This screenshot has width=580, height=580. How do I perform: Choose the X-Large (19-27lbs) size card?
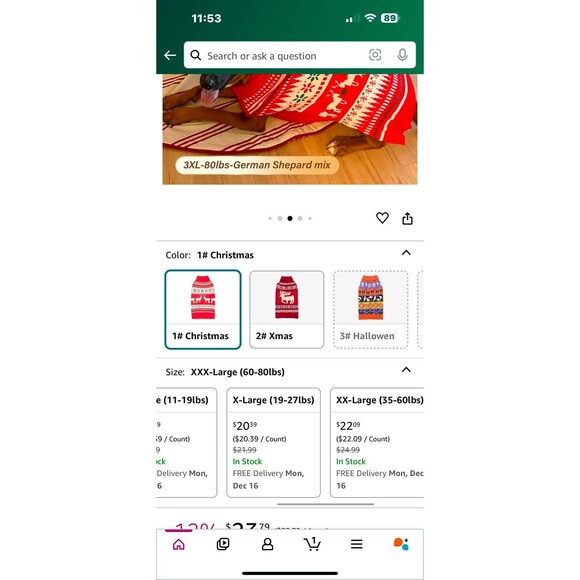pos(273,442)
